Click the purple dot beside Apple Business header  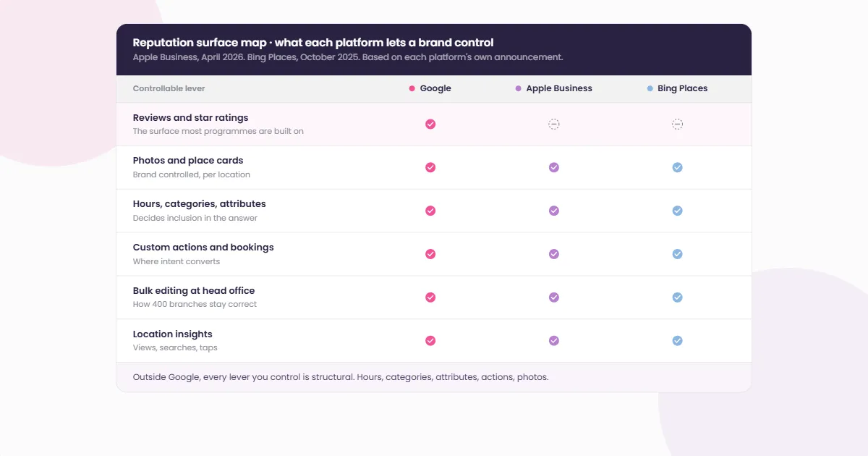pos(519,88)
